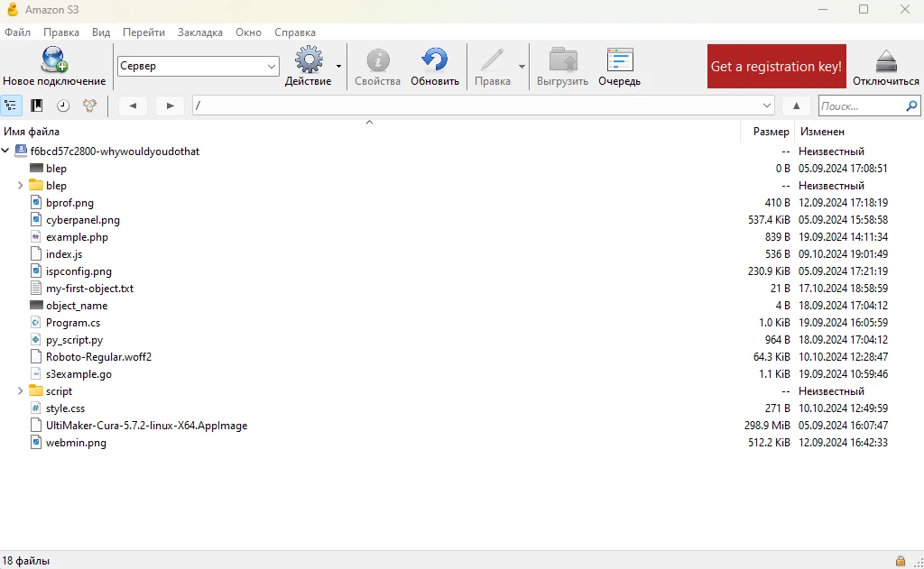Open the Bonjour view icon
Viewport: 924px width, 569px height.
pos(89,106)
